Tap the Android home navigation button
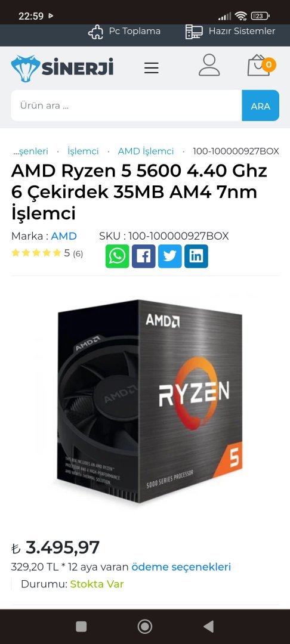The image size is (290, 644). click(144, 626)
